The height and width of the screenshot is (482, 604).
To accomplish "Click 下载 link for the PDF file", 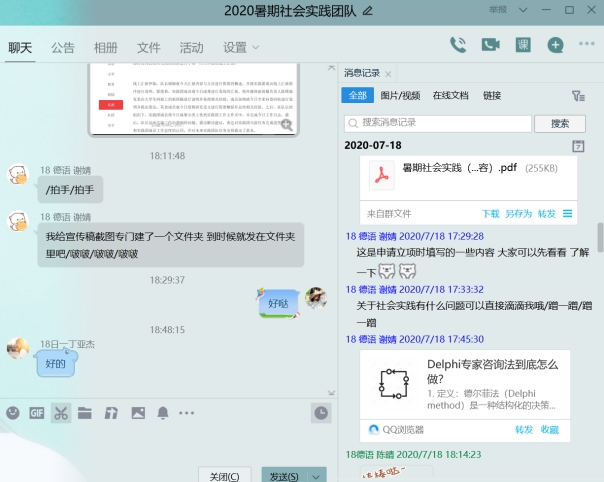I will click(x=490, y=213).
